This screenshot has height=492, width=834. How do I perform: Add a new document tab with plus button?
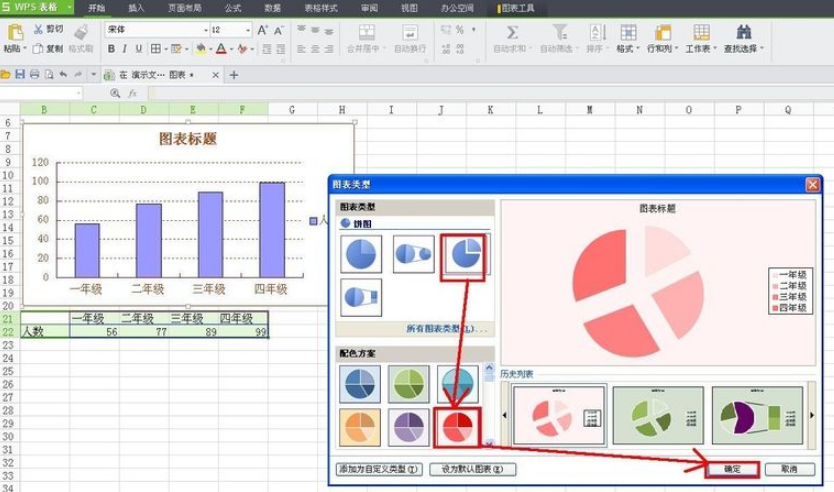(x=233, y=75)
